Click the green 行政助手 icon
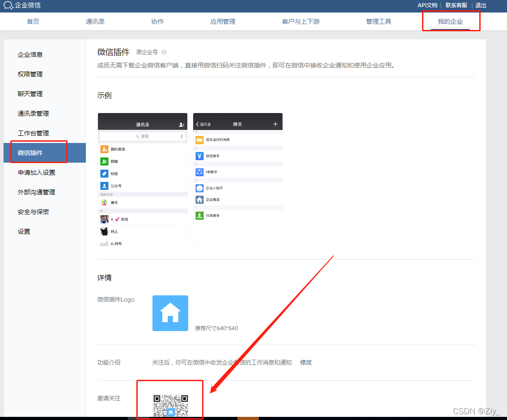This screenshot has width=507, height=420. [x=199, y=215]
